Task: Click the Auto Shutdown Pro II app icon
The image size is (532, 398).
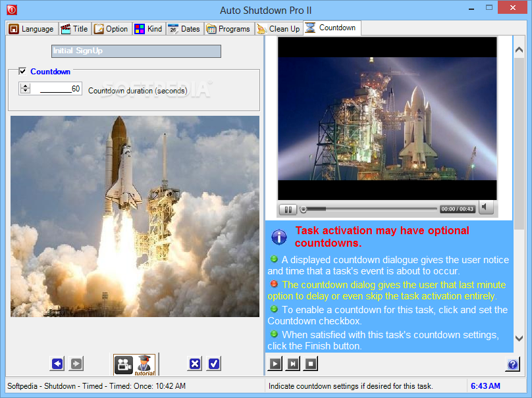Action: (12, 10)
